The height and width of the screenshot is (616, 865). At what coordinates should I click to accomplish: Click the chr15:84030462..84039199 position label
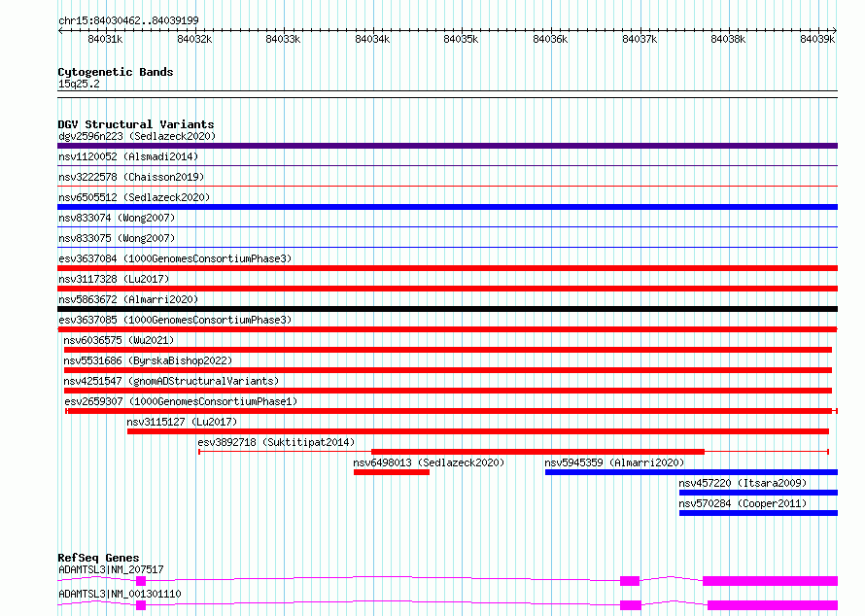pos(128,20)
